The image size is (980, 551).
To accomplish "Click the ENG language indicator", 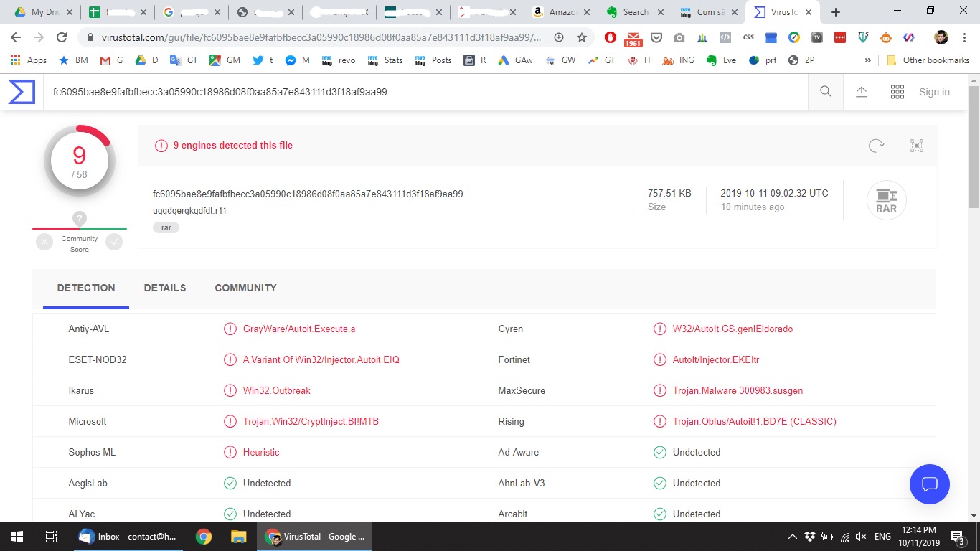I will pos(882,537).
